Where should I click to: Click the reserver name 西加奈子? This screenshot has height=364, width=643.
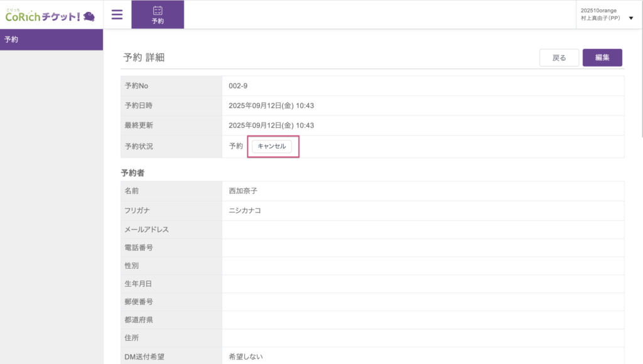pyautogui.click(x=245, y=191)
